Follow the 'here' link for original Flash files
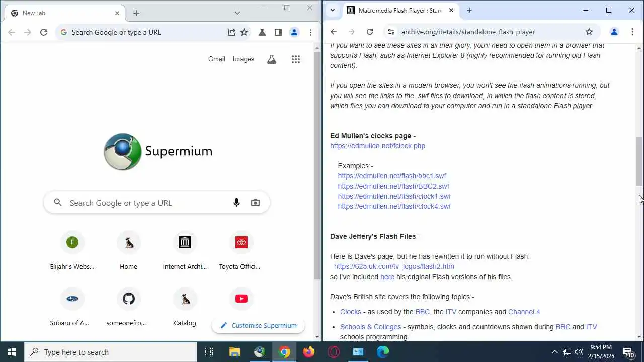 coord(387,277)
